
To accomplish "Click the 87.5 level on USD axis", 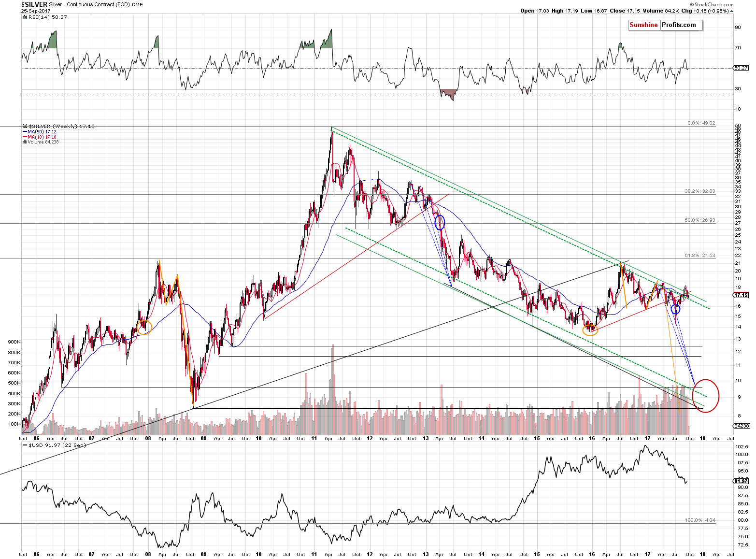I will tap(742, 496).
